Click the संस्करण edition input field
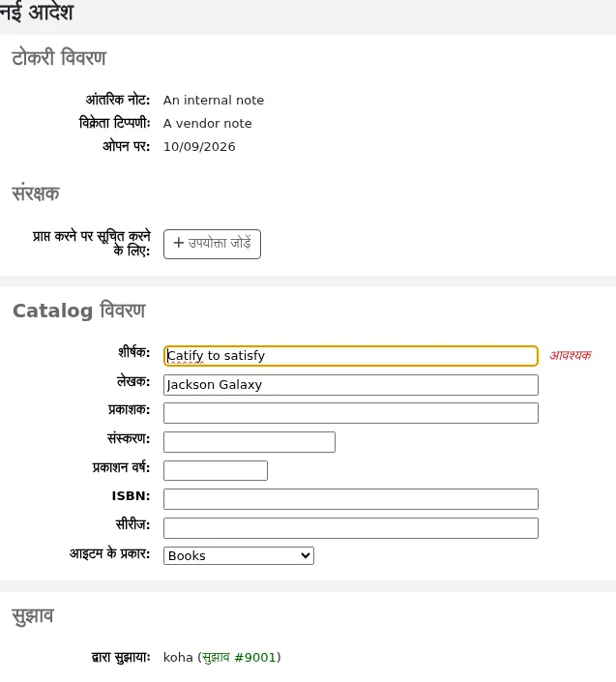Screen dimensions: 616x682 pyautogui.click(x=249, y=442)
